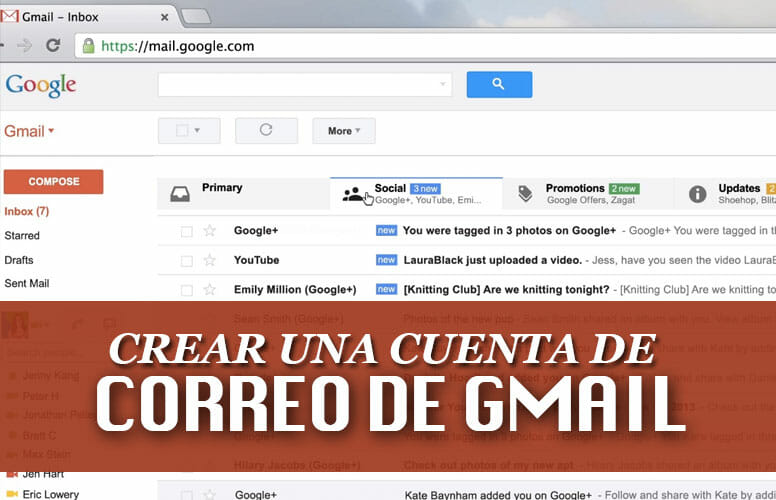
Task: Select the YouTube email checkbox
Action: click(x=187, y=261)
